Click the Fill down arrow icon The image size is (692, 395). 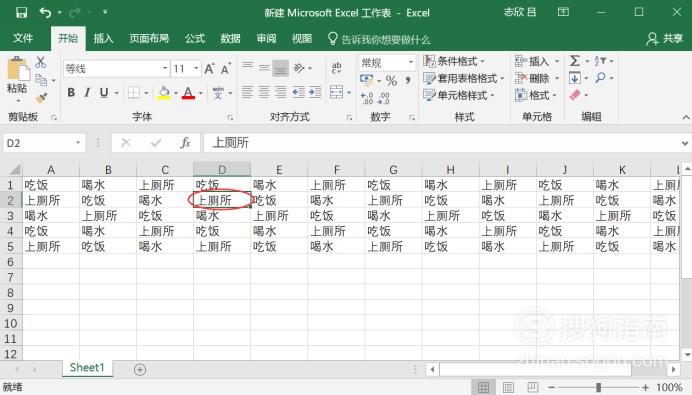click(x=575, y=78)
